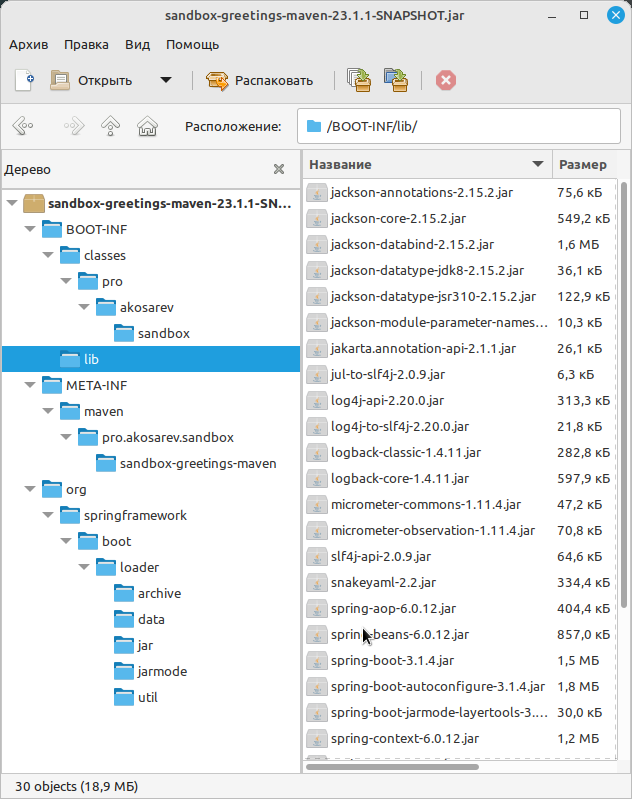Create a new archive with toolbar icon
Image resolution: width=632 pixels, height=799 pixels.
tap(24, 81)
